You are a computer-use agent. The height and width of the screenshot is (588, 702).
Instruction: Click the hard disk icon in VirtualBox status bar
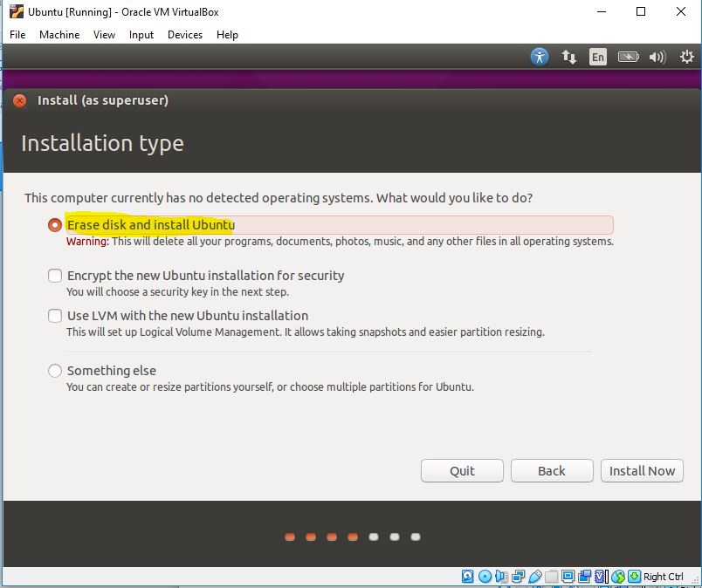click(465, 576)
